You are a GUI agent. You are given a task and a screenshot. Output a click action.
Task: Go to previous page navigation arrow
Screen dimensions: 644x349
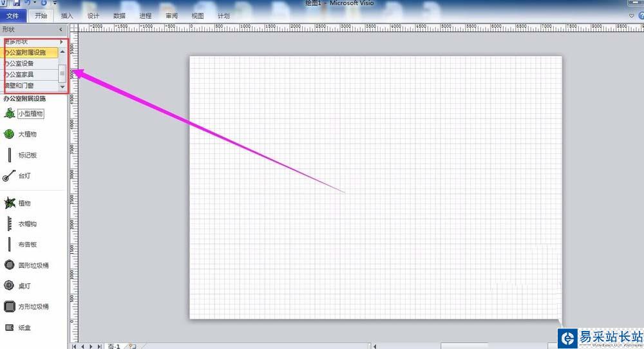pyautogui.click(x=82, y=346)
